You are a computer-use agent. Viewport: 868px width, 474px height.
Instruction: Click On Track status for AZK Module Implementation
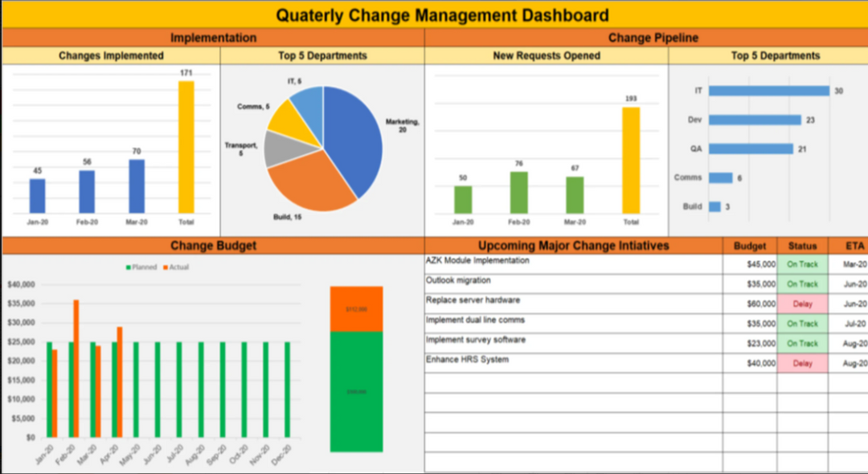click(802, 265)
